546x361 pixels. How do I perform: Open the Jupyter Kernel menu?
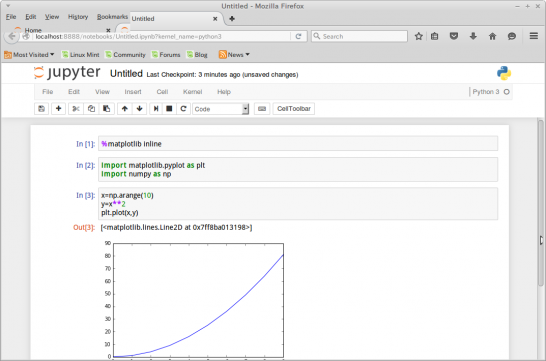coord(193,92)
